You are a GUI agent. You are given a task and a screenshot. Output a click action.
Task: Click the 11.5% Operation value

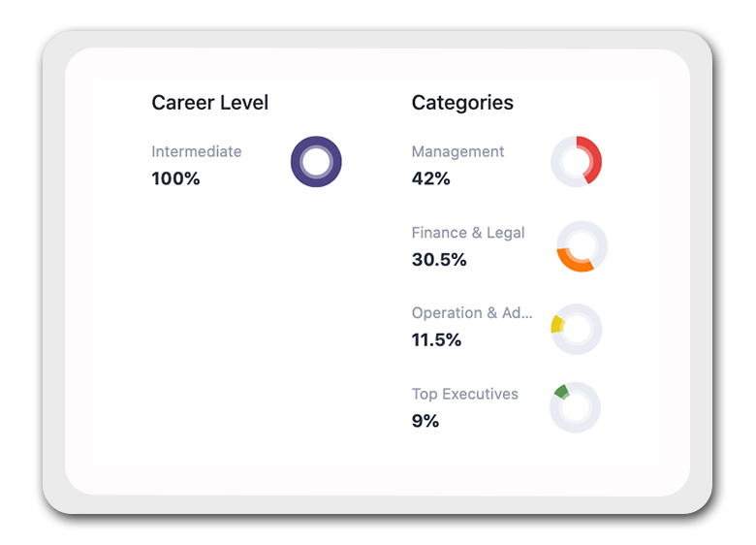pyautogui.click(x=436, y=340)
